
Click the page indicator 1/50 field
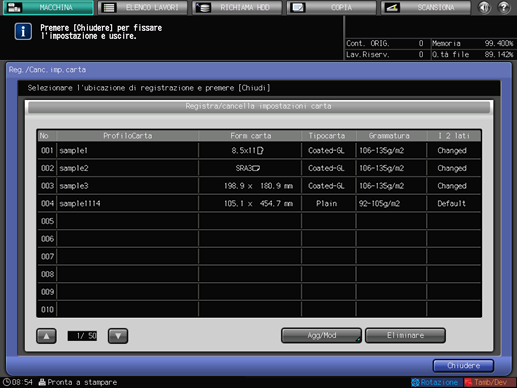tap(82, 336)
